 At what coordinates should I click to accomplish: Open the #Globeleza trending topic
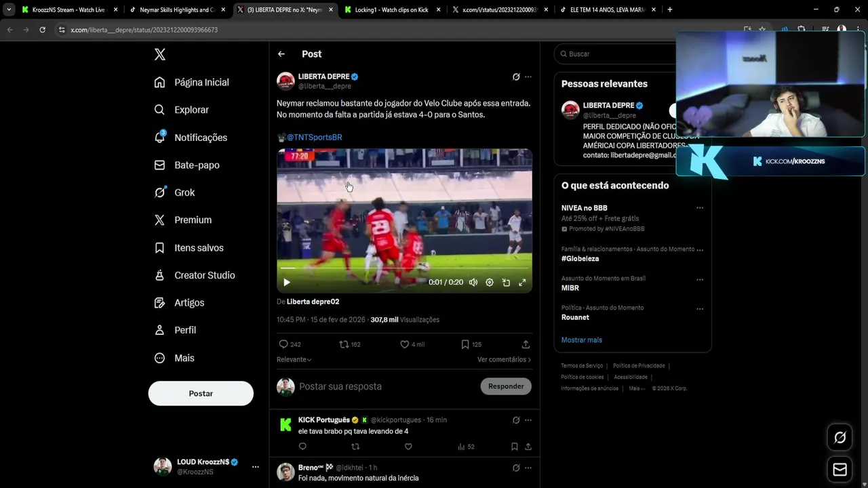(x=580, y=259)
